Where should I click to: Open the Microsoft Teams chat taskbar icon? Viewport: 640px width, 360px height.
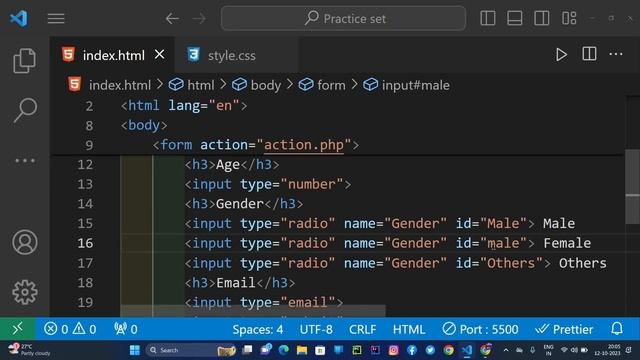(266, 350)
